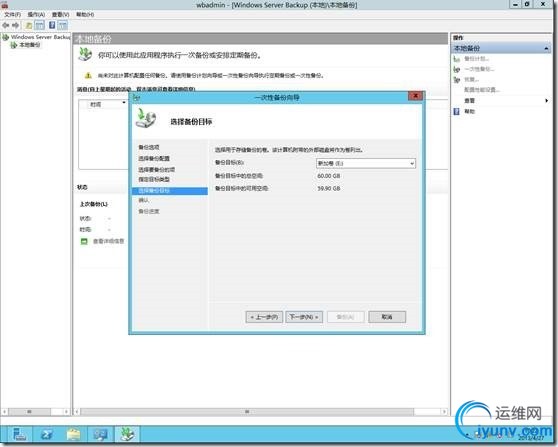Open the 文件(F) menu
This screenshot has width=558, height=447.
(x=12, y=15)
